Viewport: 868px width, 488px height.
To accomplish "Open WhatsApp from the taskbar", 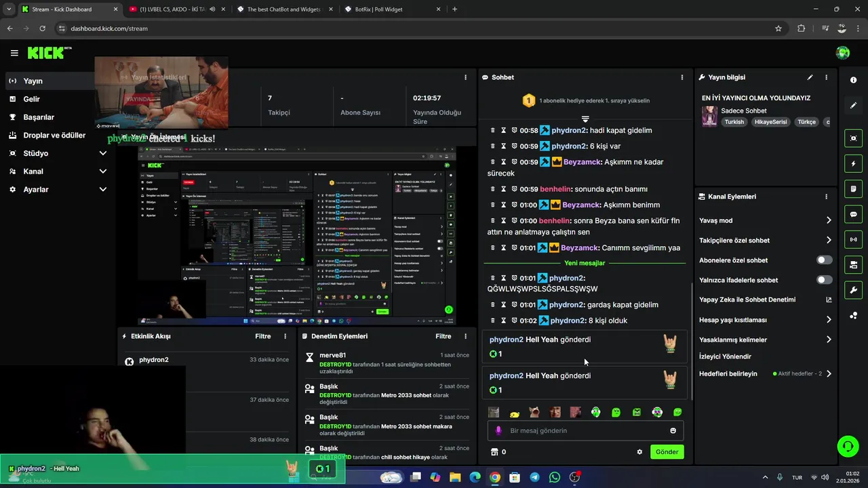I will click(x=555, y=477).
